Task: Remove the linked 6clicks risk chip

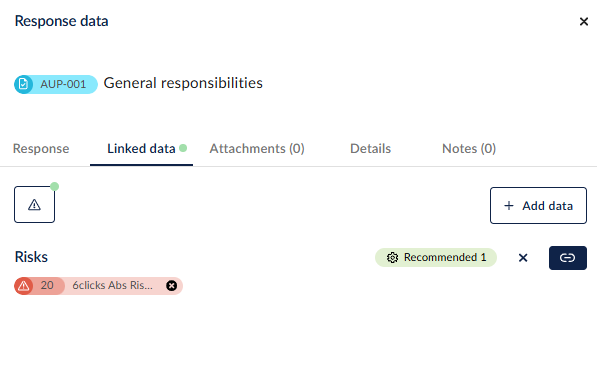Action: tap(172, 286)
